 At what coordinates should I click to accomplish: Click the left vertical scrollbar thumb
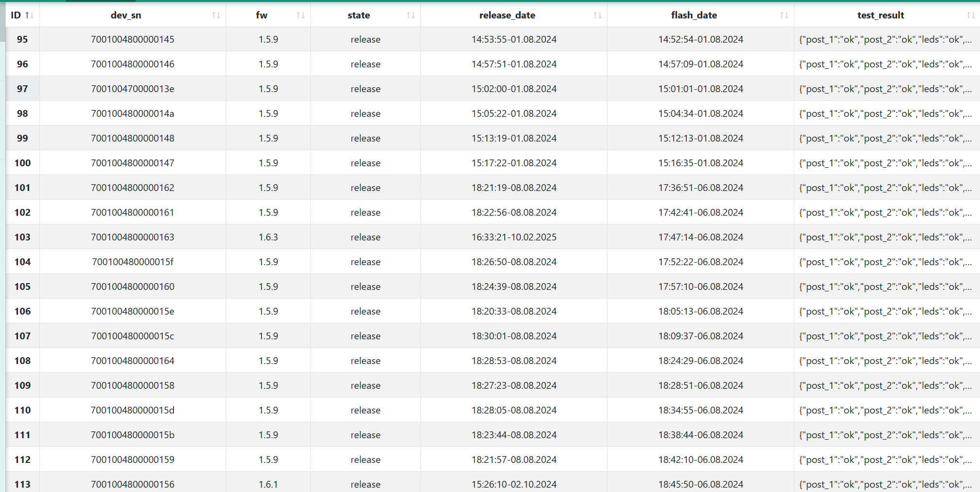(2, 22)
